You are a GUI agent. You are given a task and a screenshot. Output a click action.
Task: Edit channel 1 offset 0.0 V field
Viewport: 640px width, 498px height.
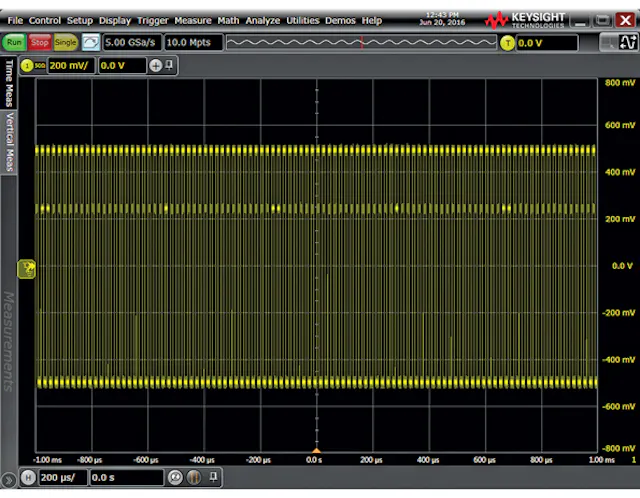click(122, 66)
